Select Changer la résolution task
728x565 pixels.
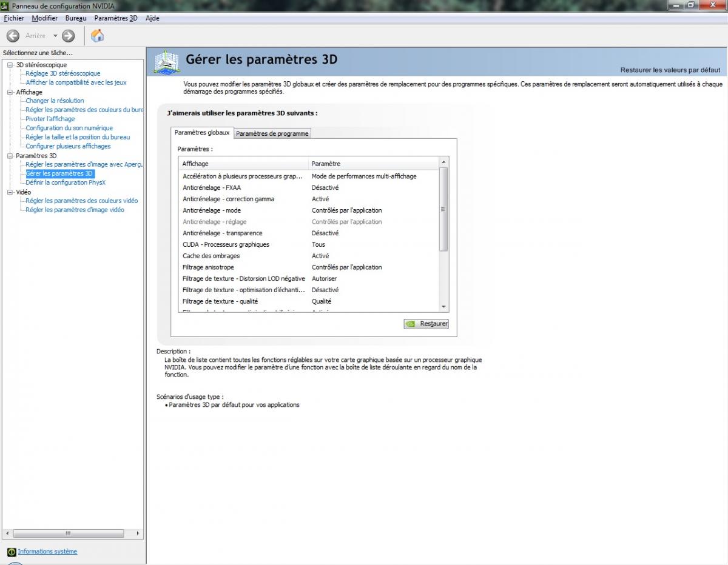coord(55,101)
